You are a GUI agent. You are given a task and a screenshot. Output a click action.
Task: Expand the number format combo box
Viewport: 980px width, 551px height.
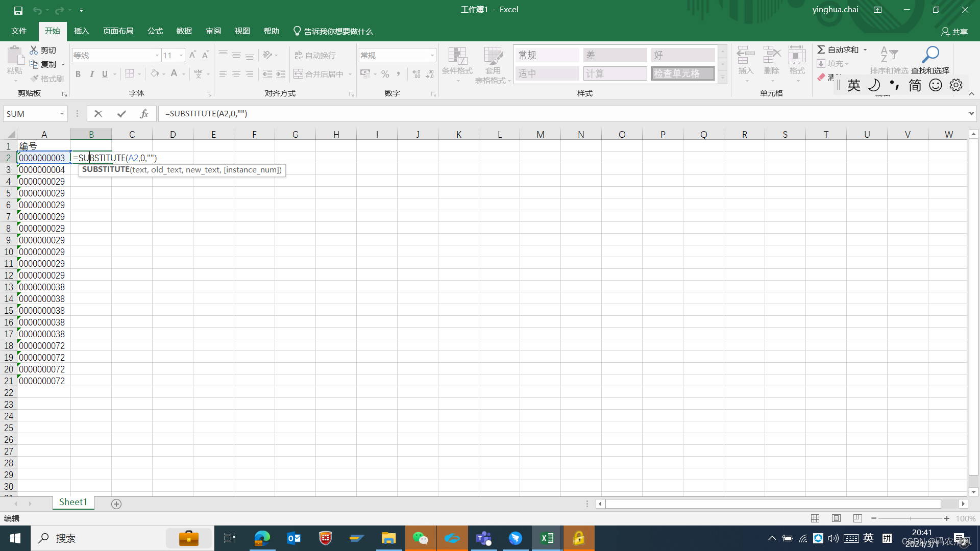pos(432,55)
